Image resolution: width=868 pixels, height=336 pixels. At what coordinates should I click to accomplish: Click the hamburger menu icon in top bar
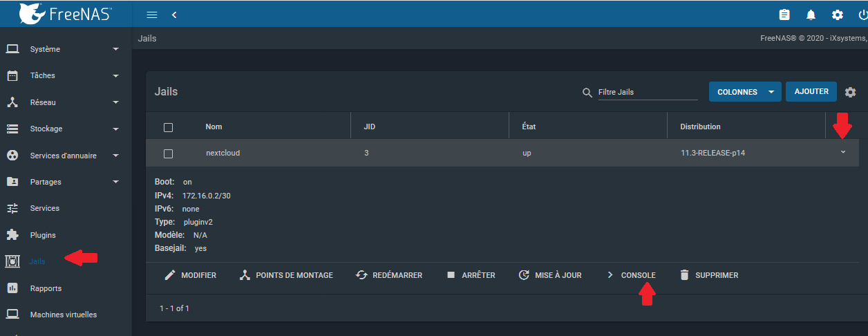[152, 15]
